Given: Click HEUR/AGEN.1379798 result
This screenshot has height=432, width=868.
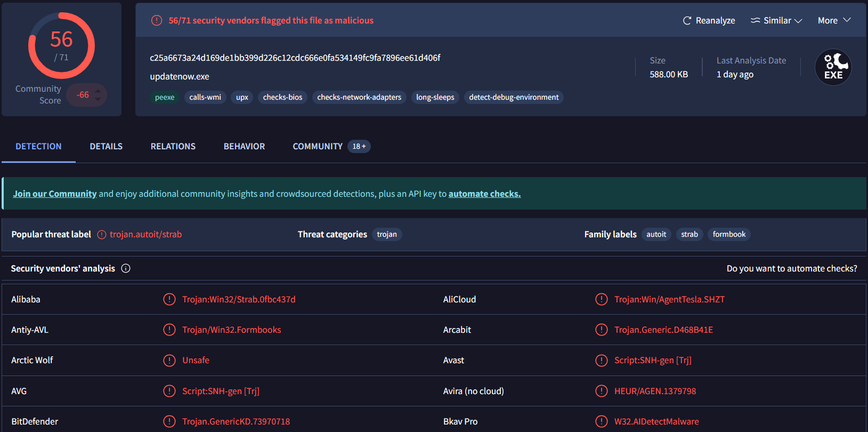Looking at the screenshot, I should [x=655, y=391].
